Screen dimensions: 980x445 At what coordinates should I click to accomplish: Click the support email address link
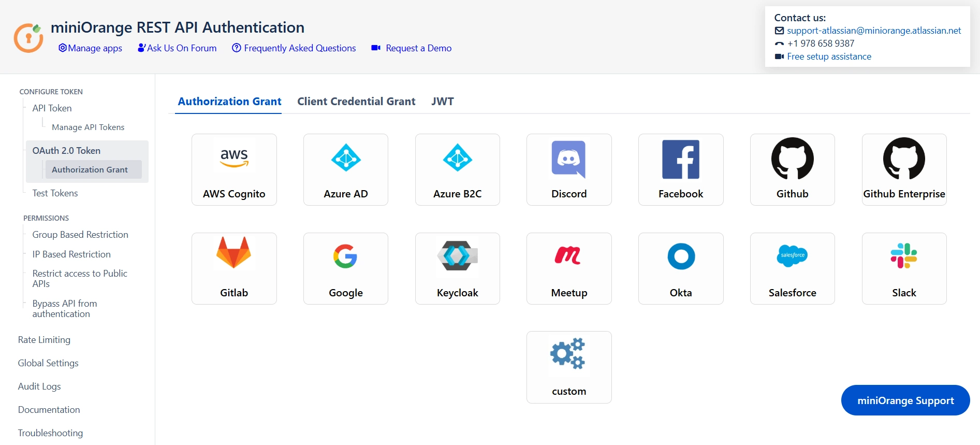[874, 31]
